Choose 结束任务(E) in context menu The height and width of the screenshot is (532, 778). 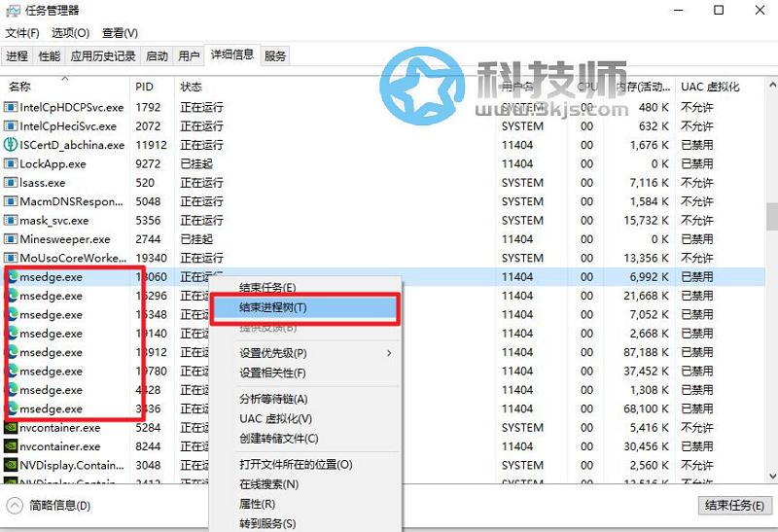267,287
